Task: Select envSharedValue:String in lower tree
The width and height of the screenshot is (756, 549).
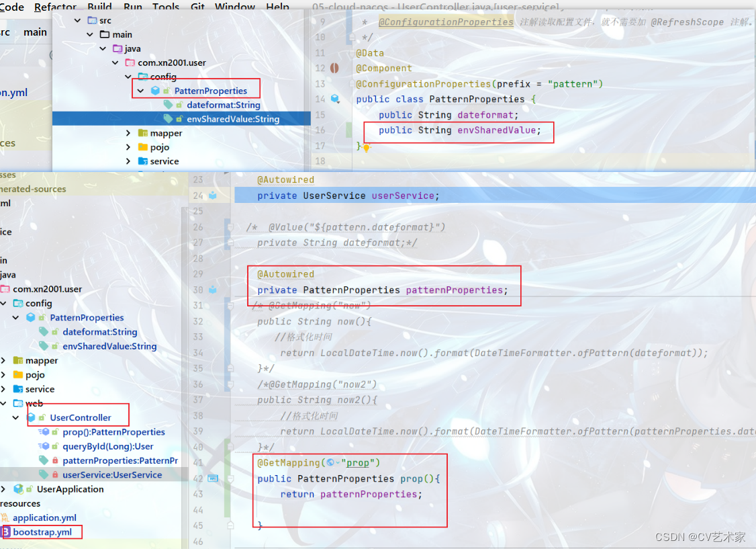Action: pyautogui.click(x=109, y=346)
